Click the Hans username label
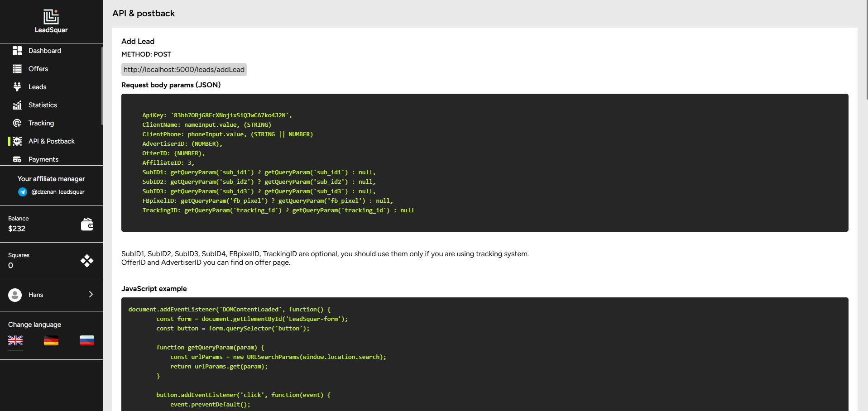Image resolution: width=868 pixels, height=411 pixels. (36, 295)
